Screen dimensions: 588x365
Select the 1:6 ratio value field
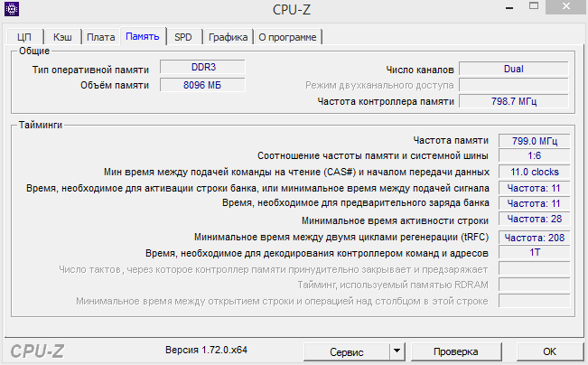(535, 155)
